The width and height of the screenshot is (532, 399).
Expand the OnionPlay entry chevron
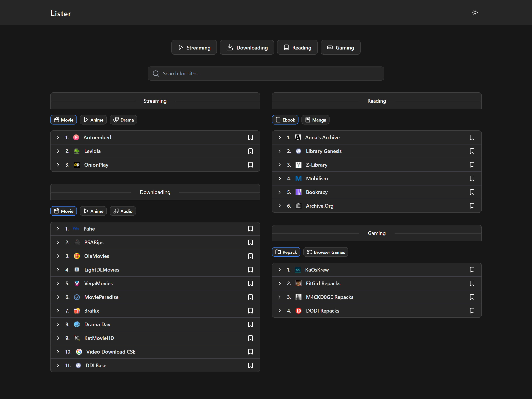[58, 165]
